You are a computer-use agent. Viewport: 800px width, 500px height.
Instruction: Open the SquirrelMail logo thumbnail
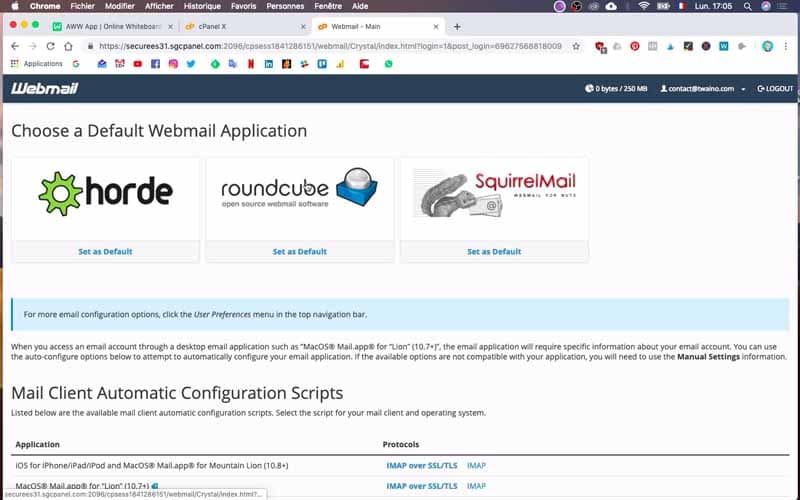point(494,193)
